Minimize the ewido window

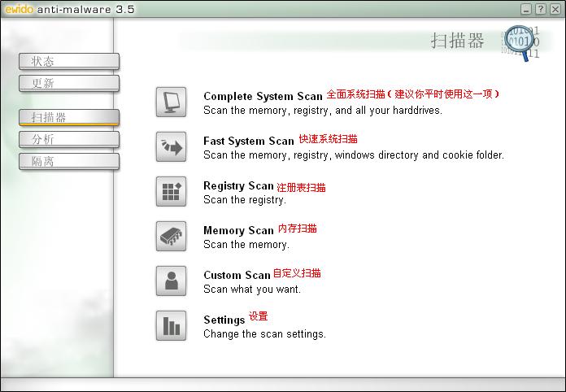(x=526, y=9)
